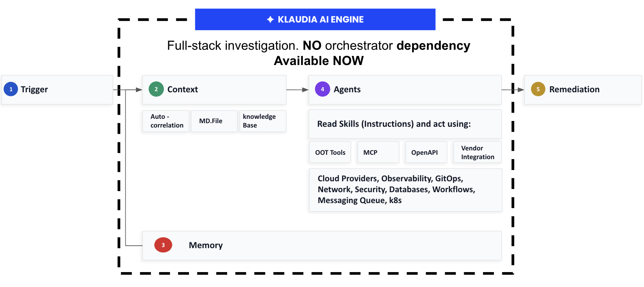Image resolution: width=644 pixels, height=287 pixels.
Task: Select the Auto-correlation box
Action: 166,121
